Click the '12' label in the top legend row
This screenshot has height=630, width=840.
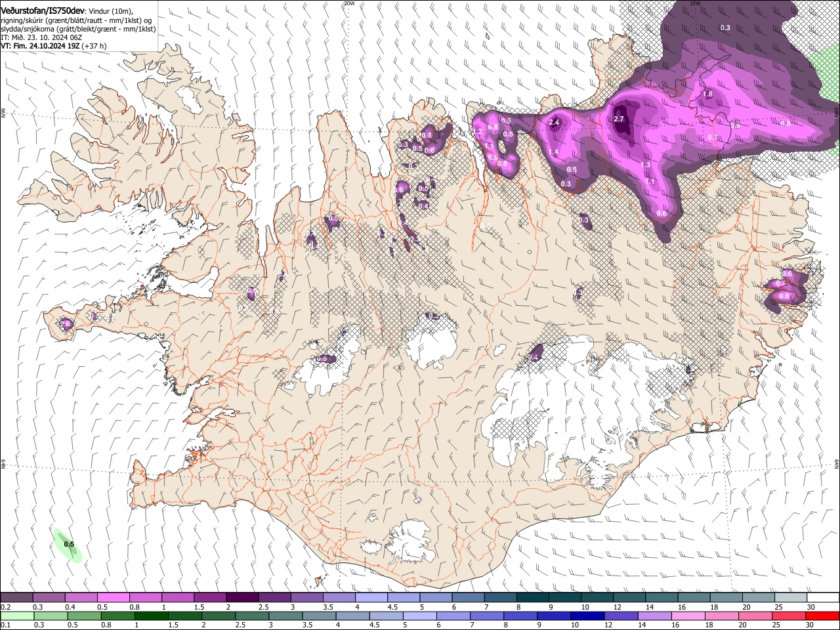(617, 607)
